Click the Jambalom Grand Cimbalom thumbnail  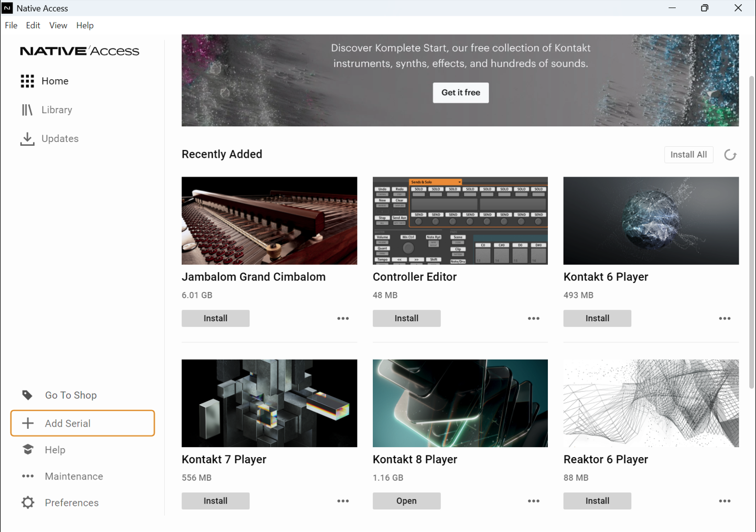[x=269, y=221]
